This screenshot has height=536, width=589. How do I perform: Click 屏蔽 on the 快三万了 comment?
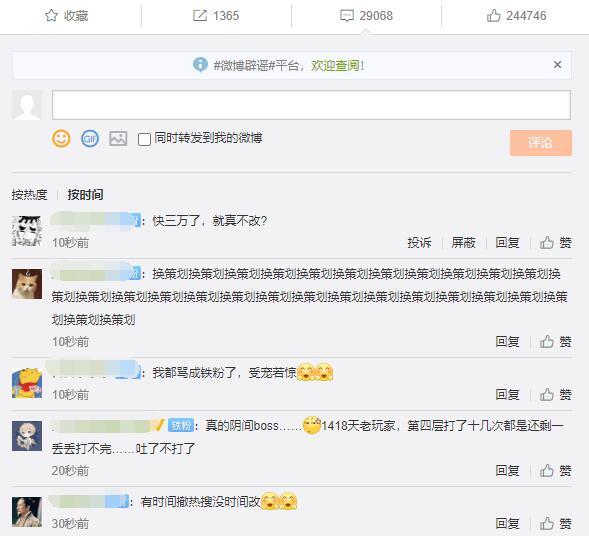click(464, 243)
